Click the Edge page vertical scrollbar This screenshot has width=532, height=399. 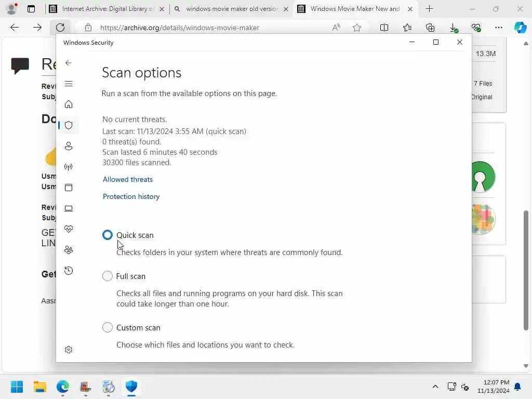point(526,270)
